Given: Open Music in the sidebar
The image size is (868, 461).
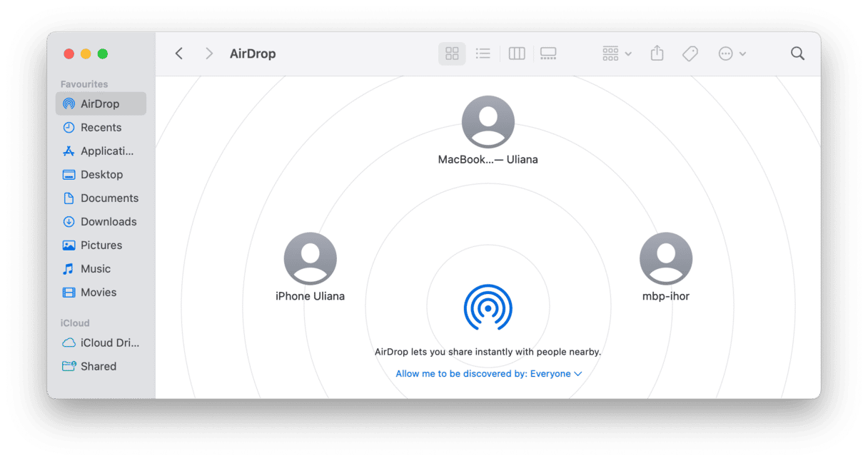Looking at the screenshot, I should click(x=101, y=268).
